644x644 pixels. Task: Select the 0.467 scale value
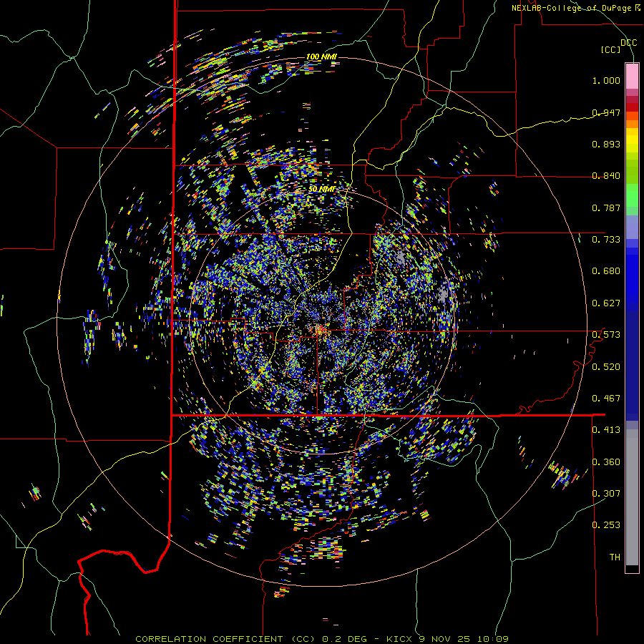click(x=606, y=399)
